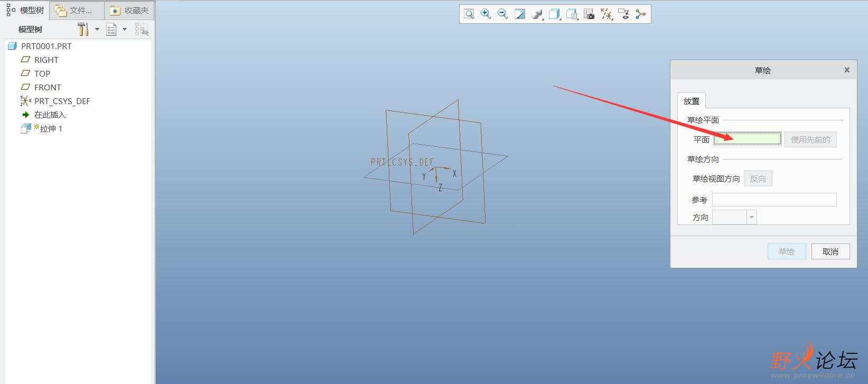The height and width of the screenshot is (384, 868).
Task: Click the PRT_CSYS_DEF label in viewport
Action: point(402,162)
